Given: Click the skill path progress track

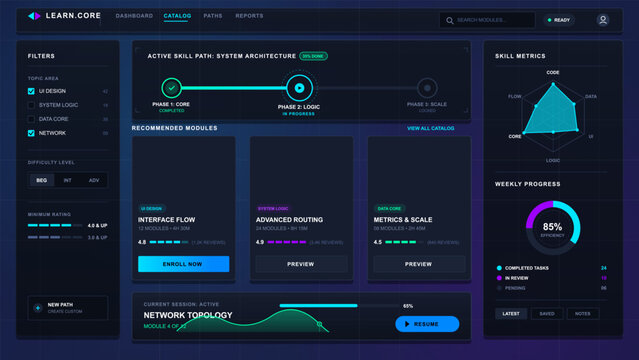Looking at the screenshot, I should pos(299,88).
